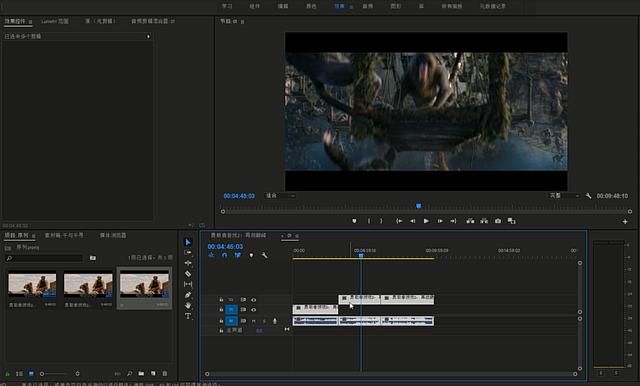Select the Selection arrow tool
The width and height of the screenshot is (640, 386).
pyautogui.click(x=188, y=242)
